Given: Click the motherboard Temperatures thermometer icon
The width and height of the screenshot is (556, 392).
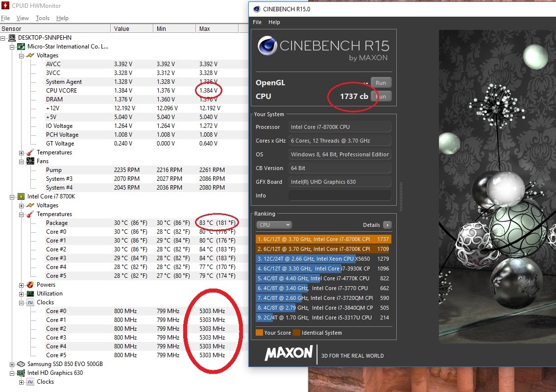Looking at the screenshot, I should tap(30, 152).
